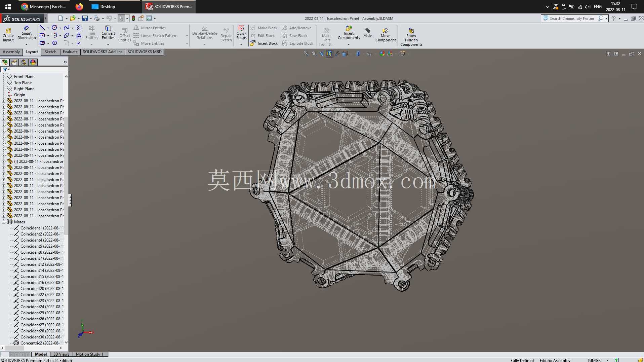
Task: Click MMGS unit system in status bar
Action: [x=594, y=360]
